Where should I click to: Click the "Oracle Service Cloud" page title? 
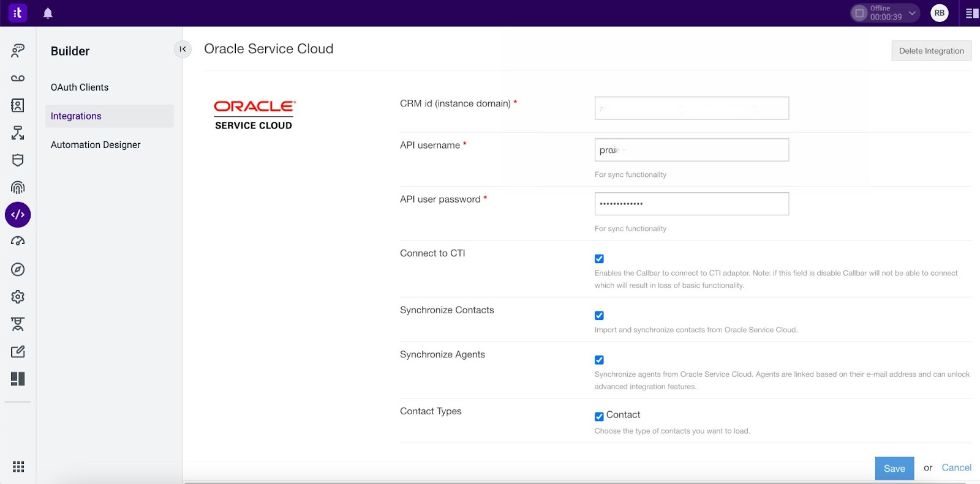point(269,49)
